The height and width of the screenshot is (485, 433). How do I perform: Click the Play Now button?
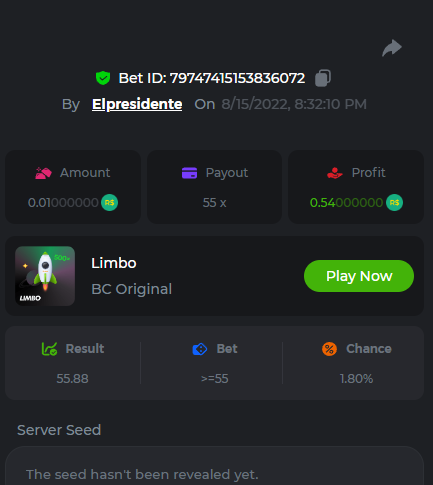[x=359, y=276]
